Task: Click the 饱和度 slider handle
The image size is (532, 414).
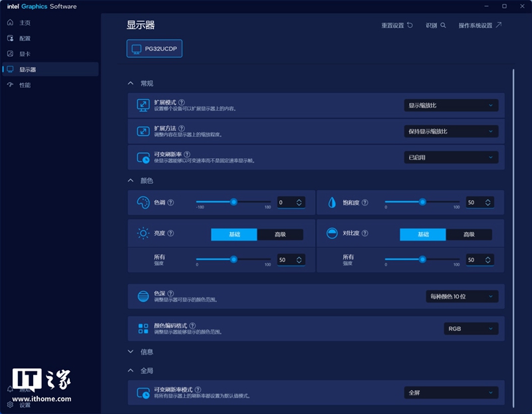Action: 422,202
